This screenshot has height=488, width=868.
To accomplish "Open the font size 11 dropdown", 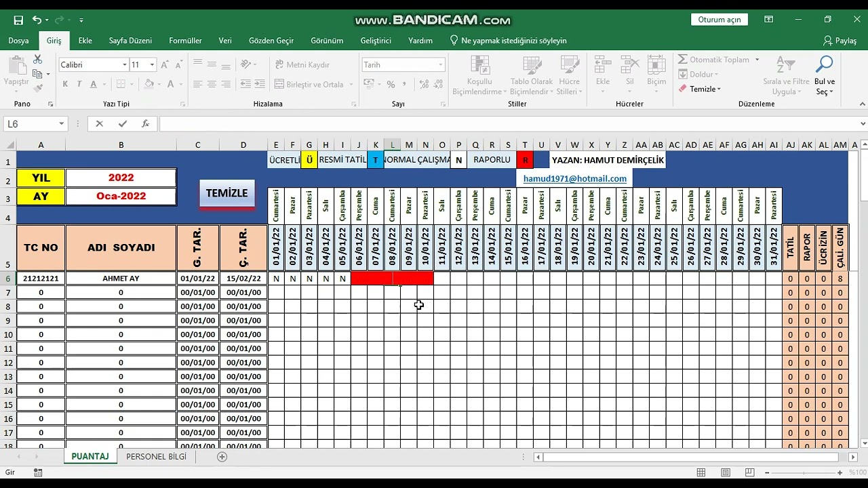I will click(x=152, y=64).
